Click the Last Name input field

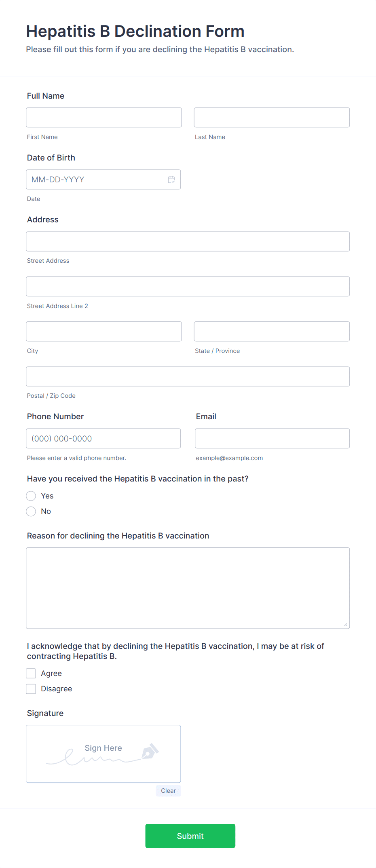[271, 117]
